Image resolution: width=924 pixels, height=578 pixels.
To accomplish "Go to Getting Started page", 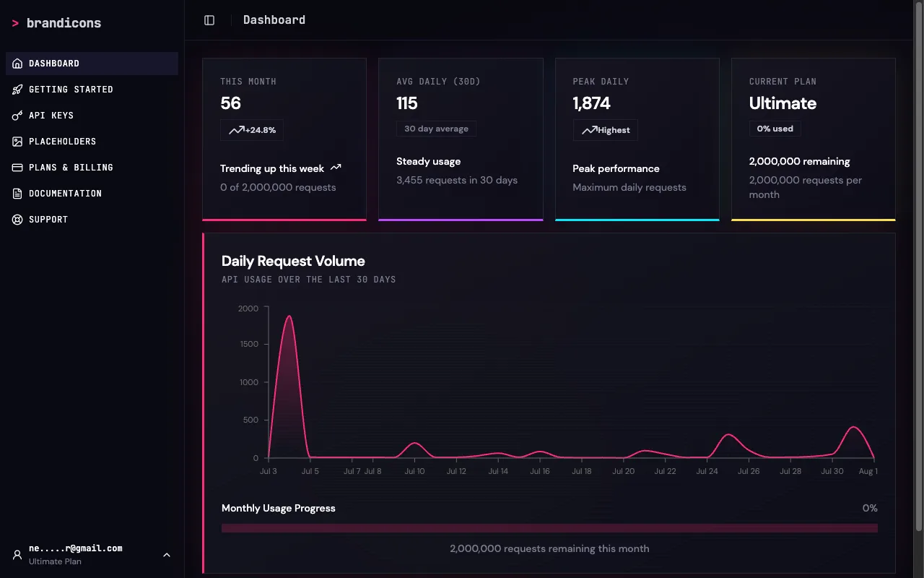I will tap(92, 90).
